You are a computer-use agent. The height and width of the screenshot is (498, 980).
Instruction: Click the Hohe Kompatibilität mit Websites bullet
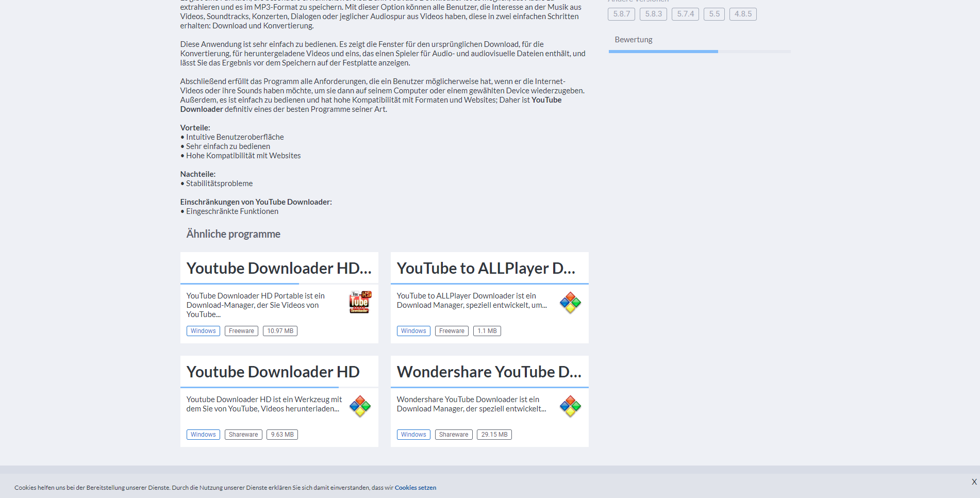(x=241, y=156)
